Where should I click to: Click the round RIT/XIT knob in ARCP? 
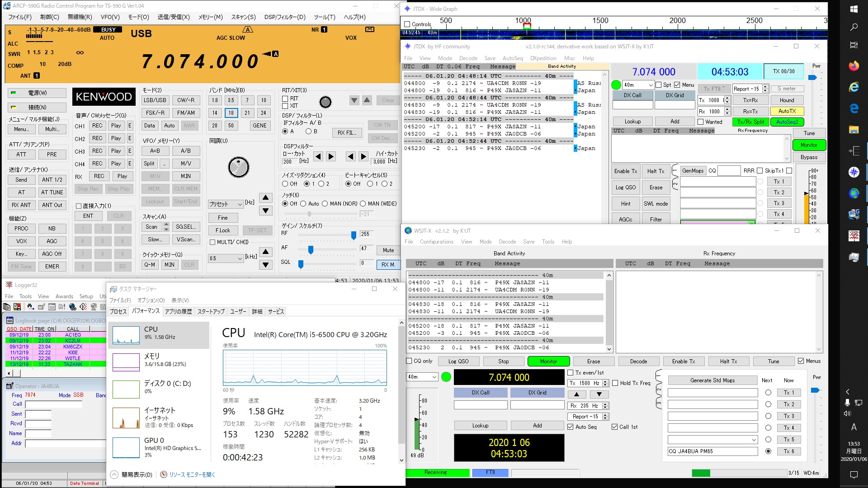(325, 102)
